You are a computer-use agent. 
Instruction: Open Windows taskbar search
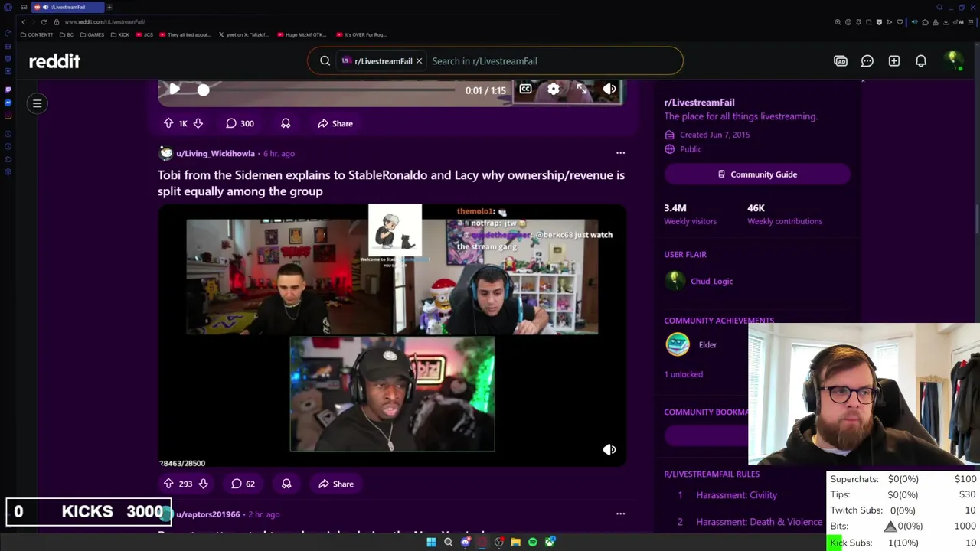point(448,542)
